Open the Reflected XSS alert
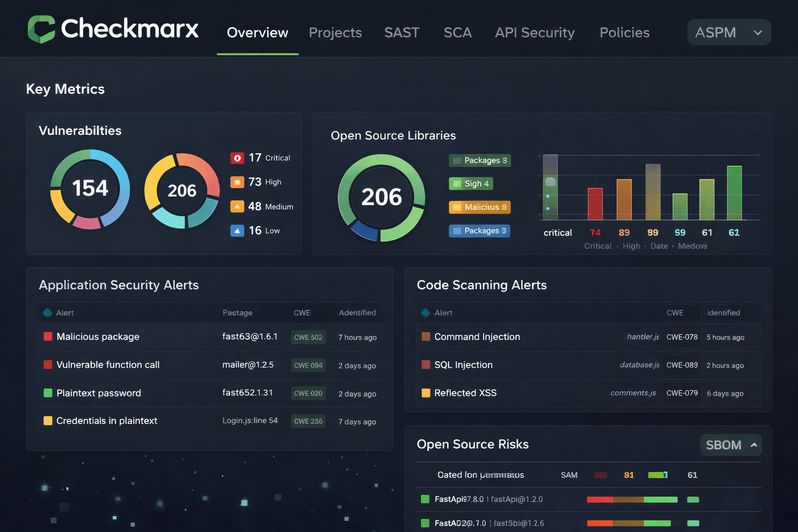Image resolution: width=798 pixels, height=532 pixels. (465, 393)
